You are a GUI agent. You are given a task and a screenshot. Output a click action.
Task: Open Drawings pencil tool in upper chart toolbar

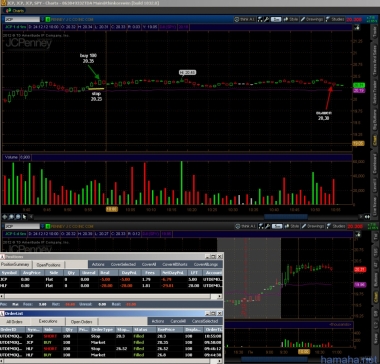(312, 19)
